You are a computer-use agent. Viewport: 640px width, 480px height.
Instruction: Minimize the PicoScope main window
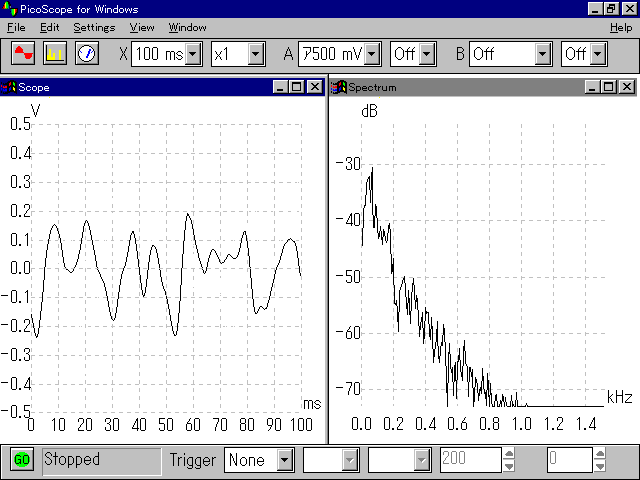tap(595, 9)
